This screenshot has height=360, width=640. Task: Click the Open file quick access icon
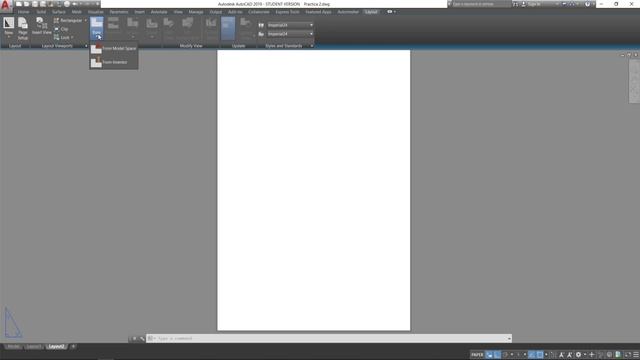[x=27, y=4]
